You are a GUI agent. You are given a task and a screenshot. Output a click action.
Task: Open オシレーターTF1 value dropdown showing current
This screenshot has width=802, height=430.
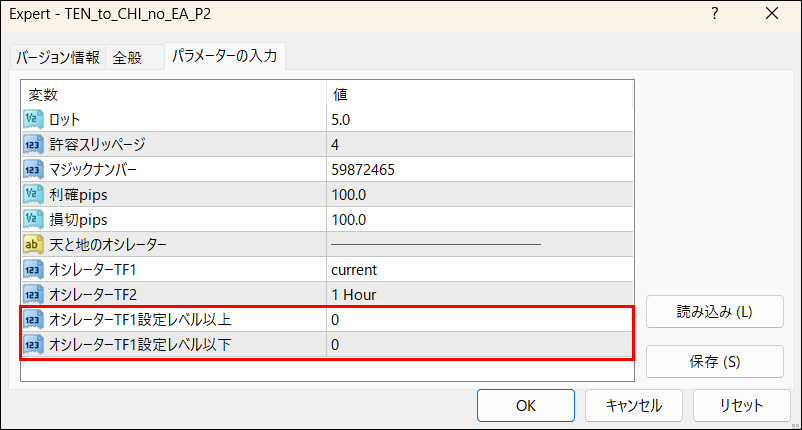click(480, 270)
